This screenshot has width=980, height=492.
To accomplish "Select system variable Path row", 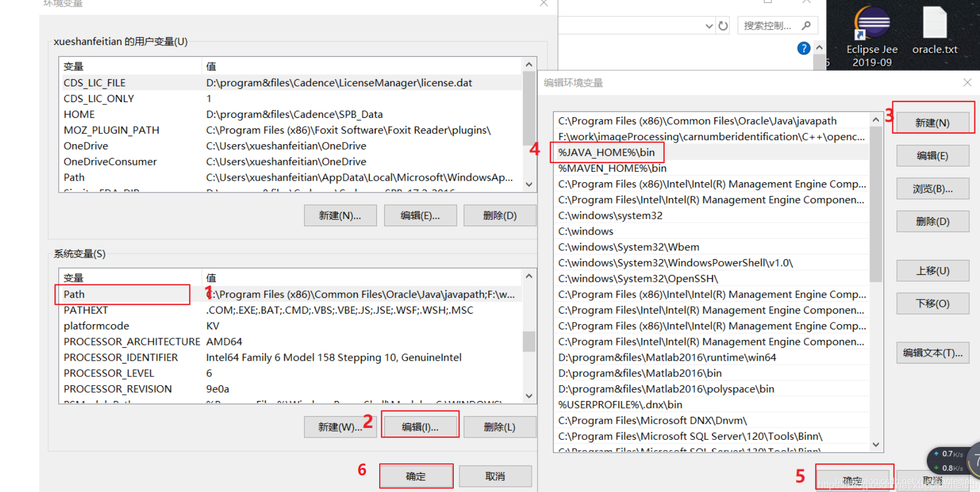I will [x=291, y=295].
